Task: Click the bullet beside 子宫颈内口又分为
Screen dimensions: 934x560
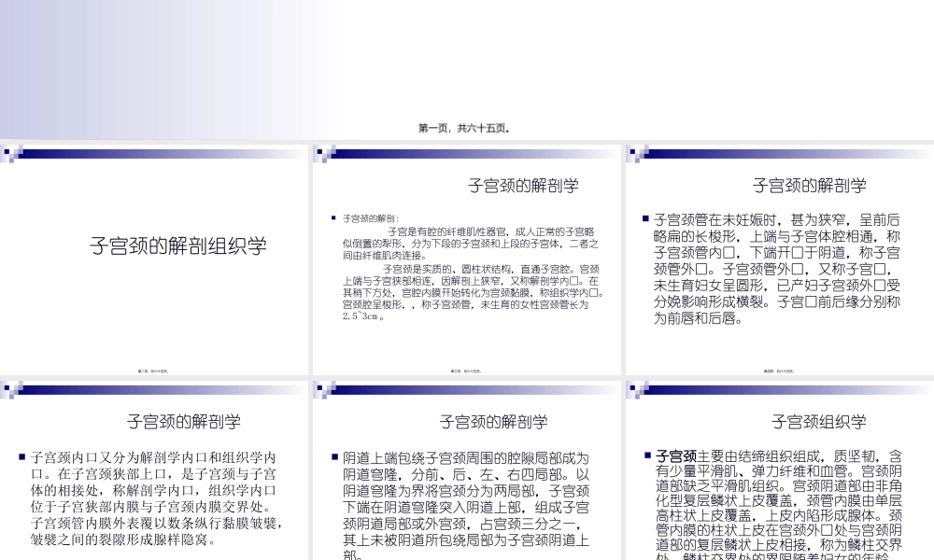Action: pyautogui.click(x=21, y=456)
